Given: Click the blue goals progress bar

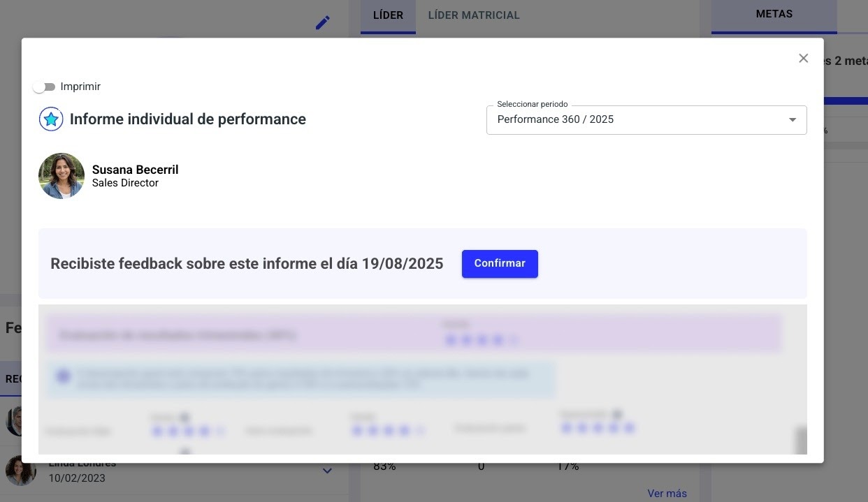Looking at the screenshot, I should tap(846, 101).
